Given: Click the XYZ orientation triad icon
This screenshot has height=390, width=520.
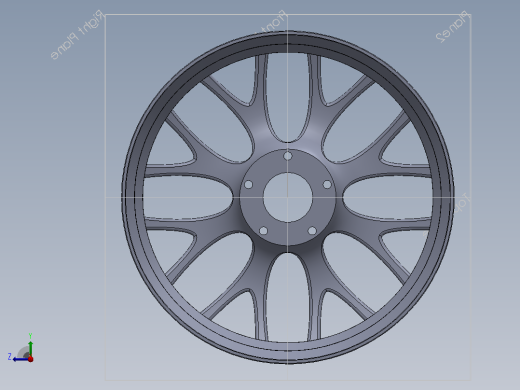Looking at the screenshot, I should [21, 349].
